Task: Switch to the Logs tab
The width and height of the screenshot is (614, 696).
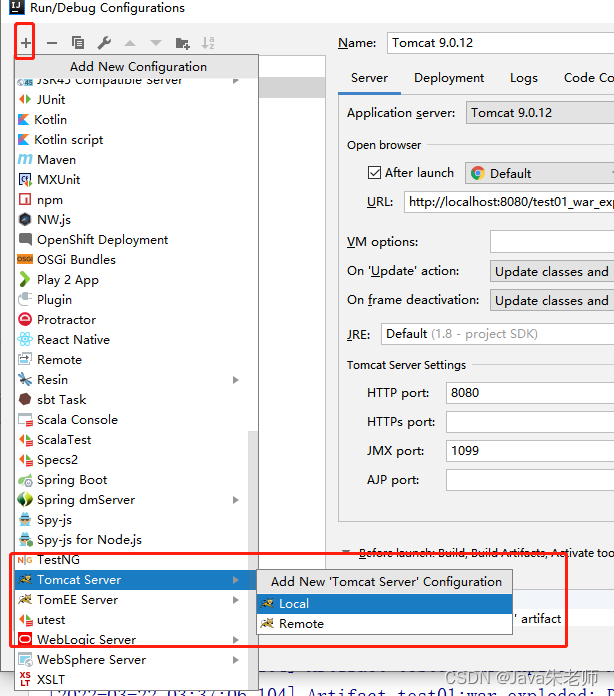Action: pos(524,78)
